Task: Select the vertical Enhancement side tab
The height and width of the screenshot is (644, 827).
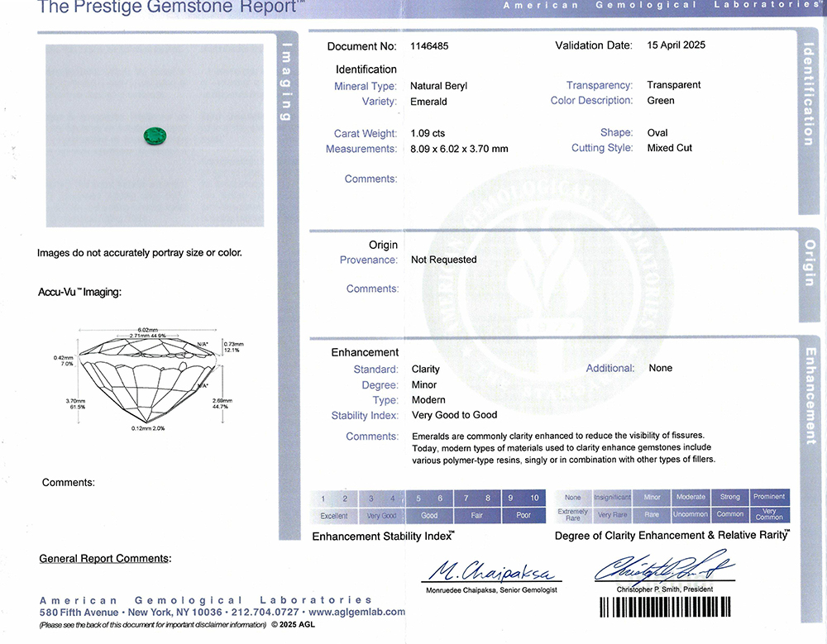Action: pyautogui.click(x=810, y=396)
